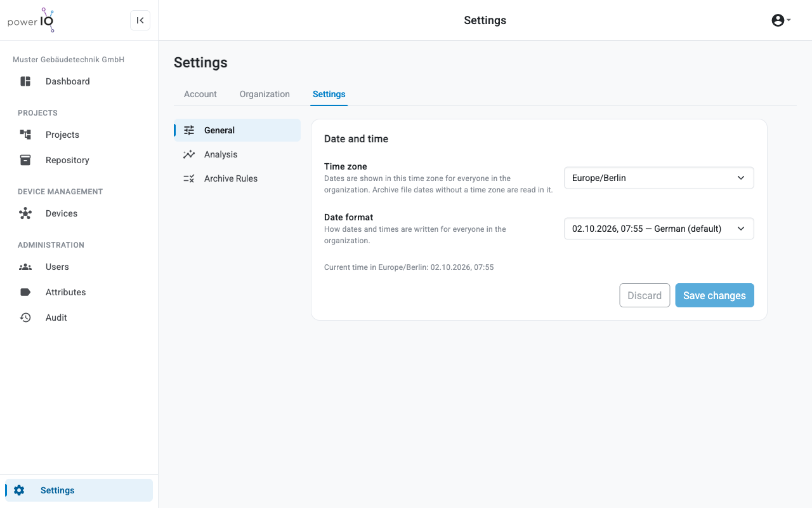Click the Date format label
Viewport: 812px width, 508px height.
(349, 217)
